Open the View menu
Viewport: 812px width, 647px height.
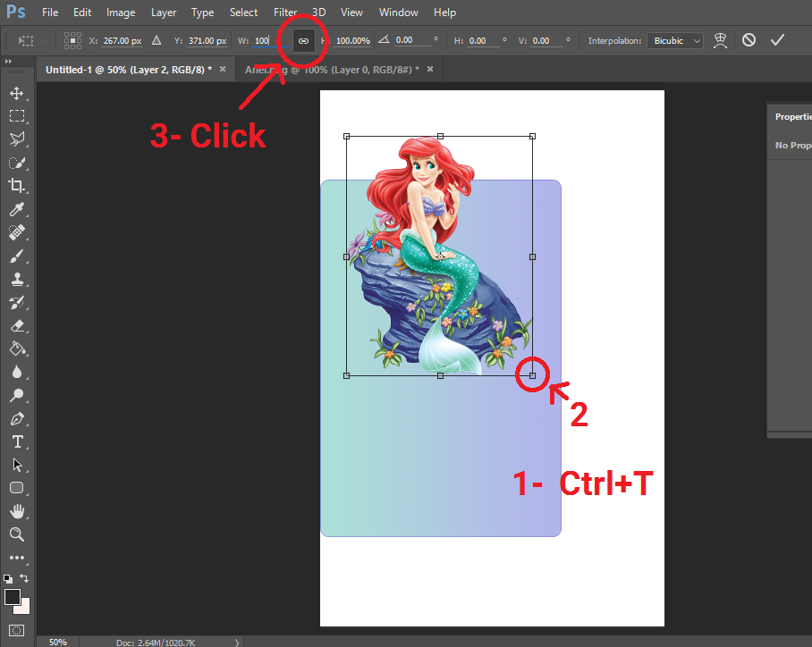[x=351, y=13]
